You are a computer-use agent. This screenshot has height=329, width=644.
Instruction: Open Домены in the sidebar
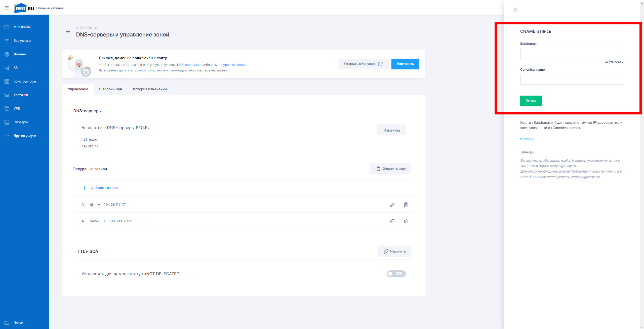tap(20, 54)
